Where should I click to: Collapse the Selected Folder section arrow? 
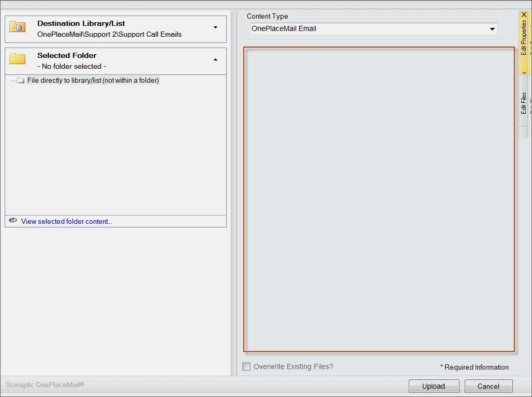tap(215, 59)
